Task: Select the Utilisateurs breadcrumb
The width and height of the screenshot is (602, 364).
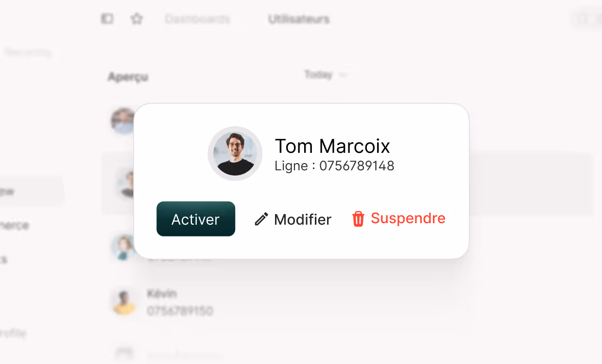Action: pos(299,19)
